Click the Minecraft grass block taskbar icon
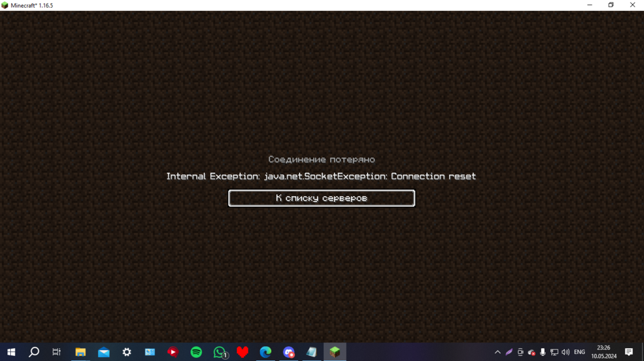The height and width of the screenshot is (361, 644). (x=335, y=352)
